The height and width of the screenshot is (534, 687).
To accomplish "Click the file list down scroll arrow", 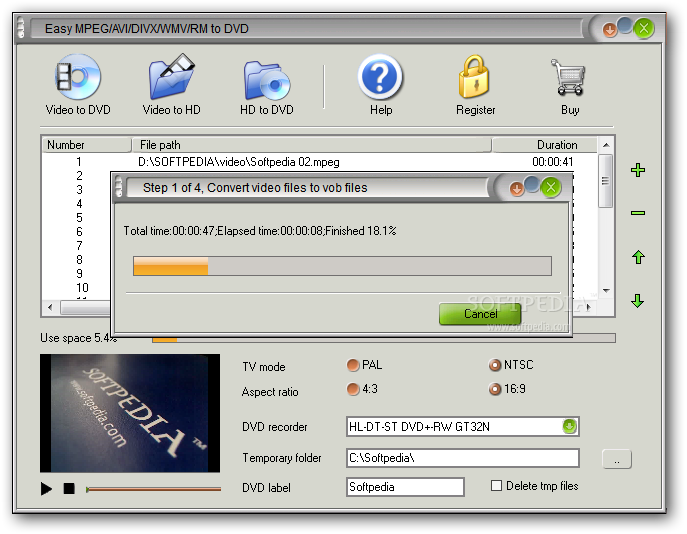I will point(606,291).
